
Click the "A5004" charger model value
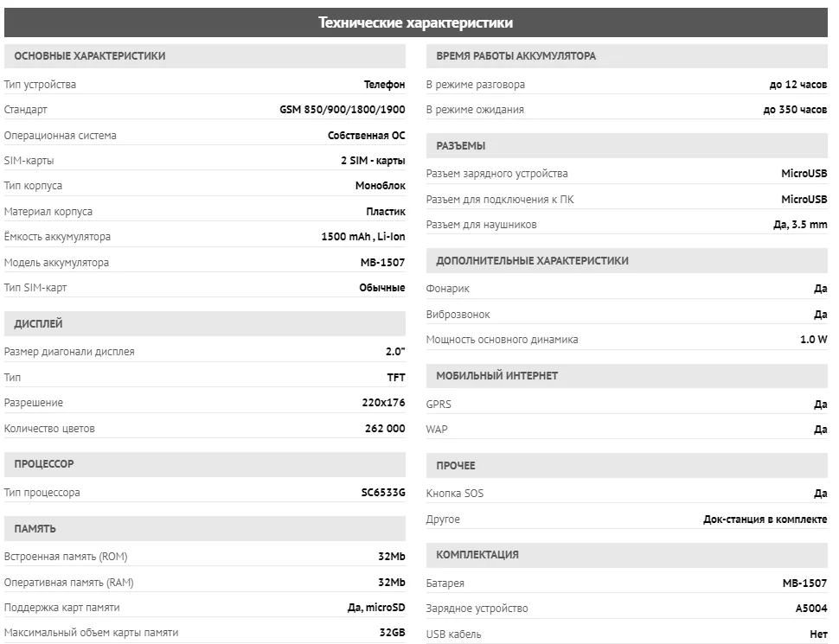click(811, 609)
